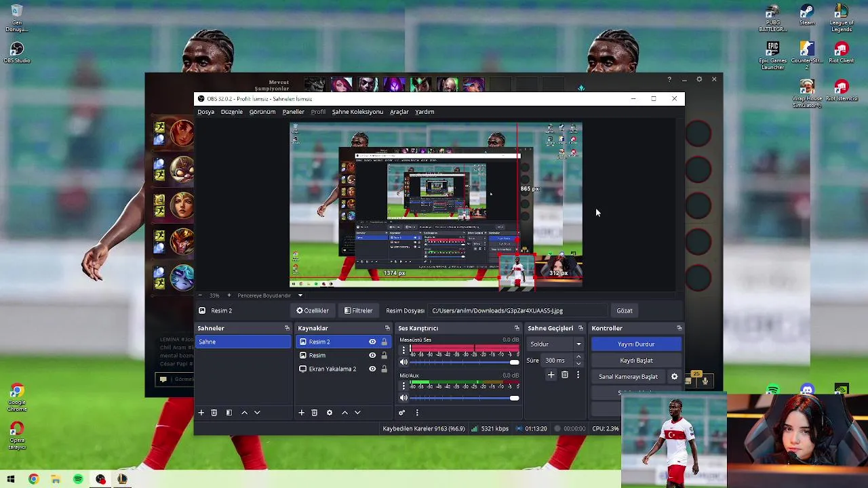Image resolution: width=868 pixels, height=488 pixels.
Task: Undock the Ses Karıştırıcı panel
Action: tap(517, 328)
